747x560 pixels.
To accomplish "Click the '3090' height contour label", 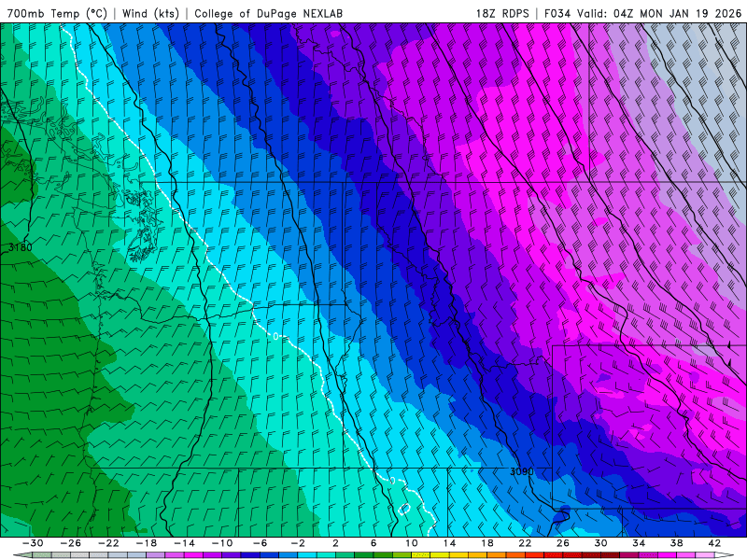I will 522,472.
